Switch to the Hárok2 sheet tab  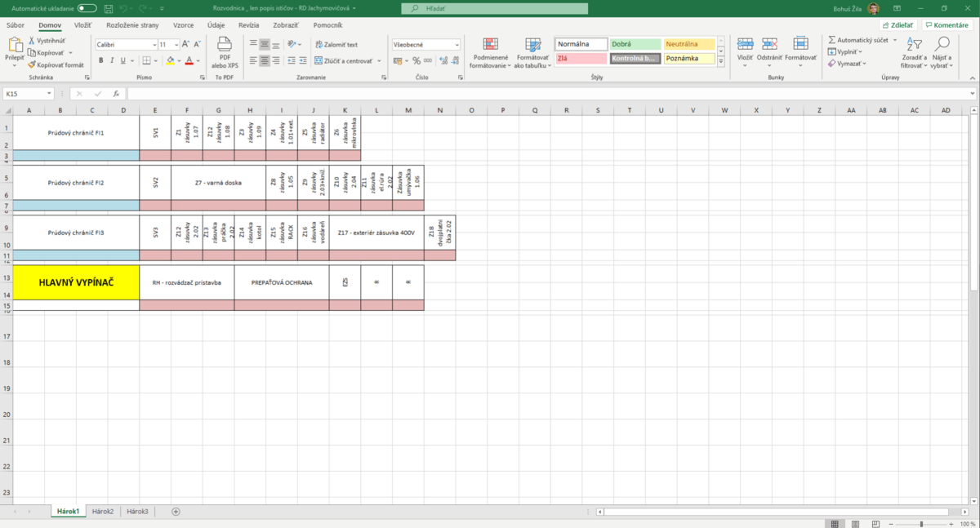pos(103,511)
